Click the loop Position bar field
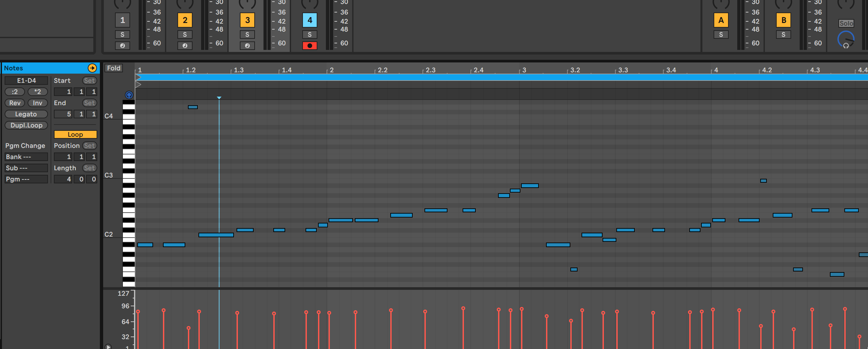This screenshot has width=868, height=349. click(x=63, y=157)
